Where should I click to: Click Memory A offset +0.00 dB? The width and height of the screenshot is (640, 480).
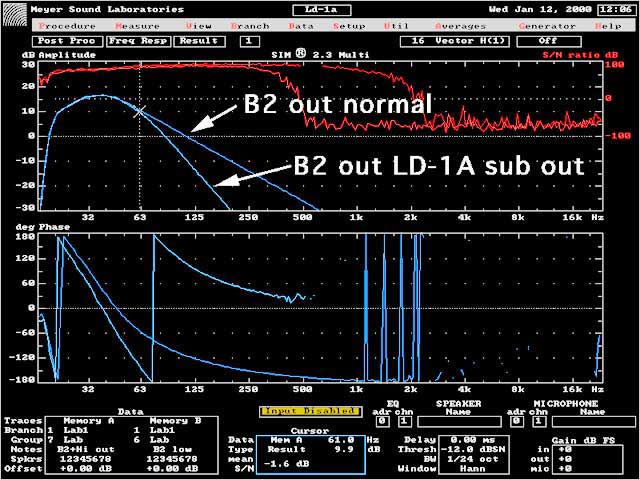pos(86,469)
